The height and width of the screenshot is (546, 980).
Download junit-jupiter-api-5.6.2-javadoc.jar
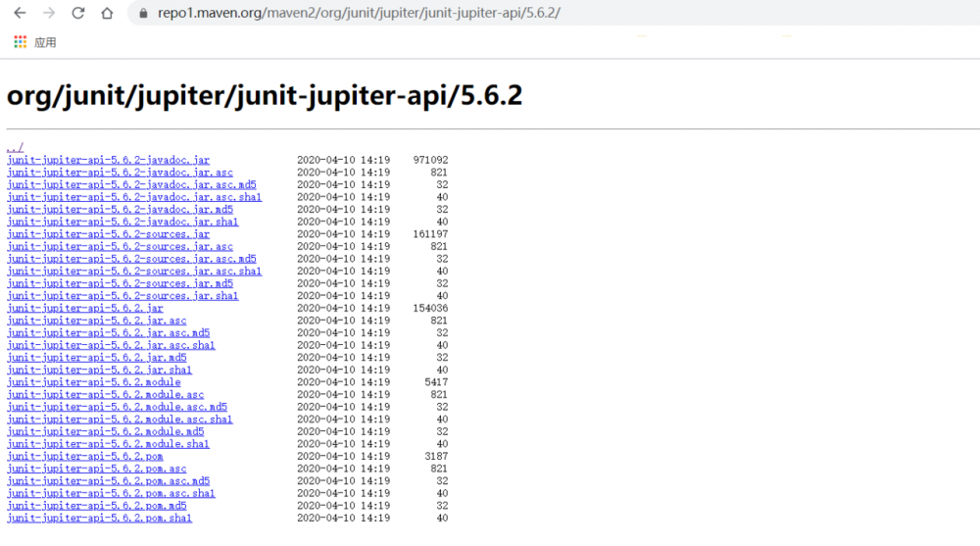[x=108, y=160]
